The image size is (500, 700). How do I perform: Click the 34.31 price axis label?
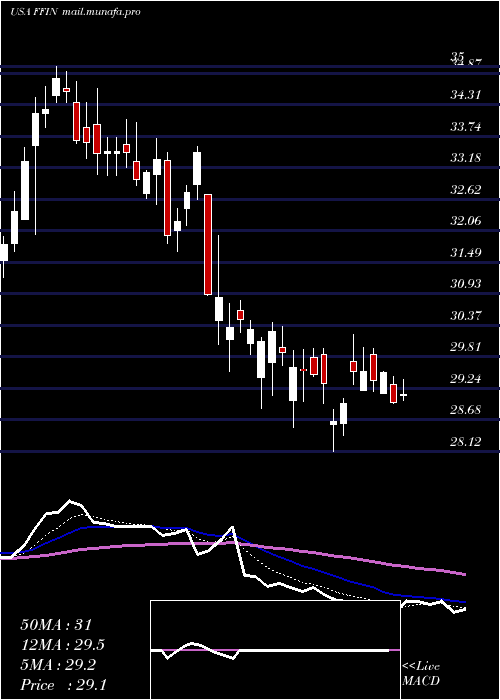click(465, 95)
